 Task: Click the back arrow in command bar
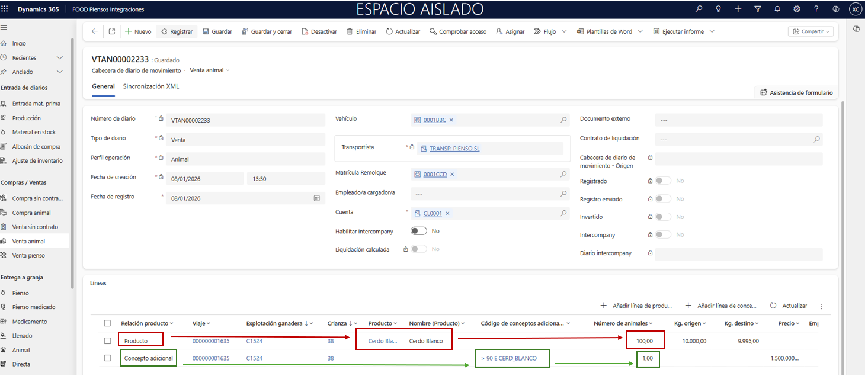coord(95,31)
